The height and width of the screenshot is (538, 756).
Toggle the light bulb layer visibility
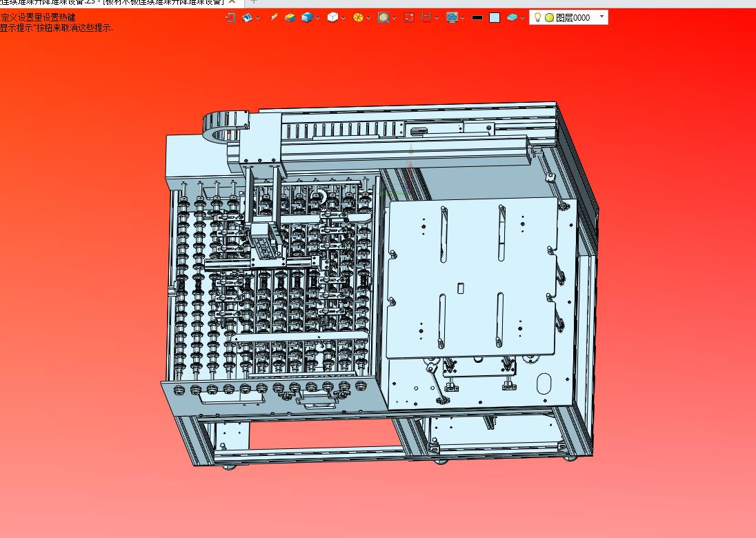click(537, 17)
